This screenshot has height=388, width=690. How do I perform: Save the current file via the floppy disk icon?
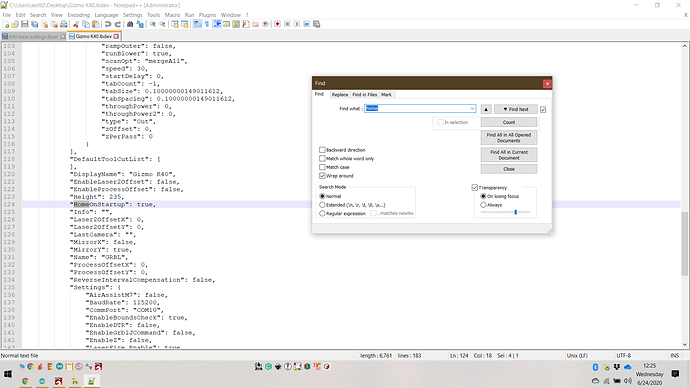coord(25,24)
